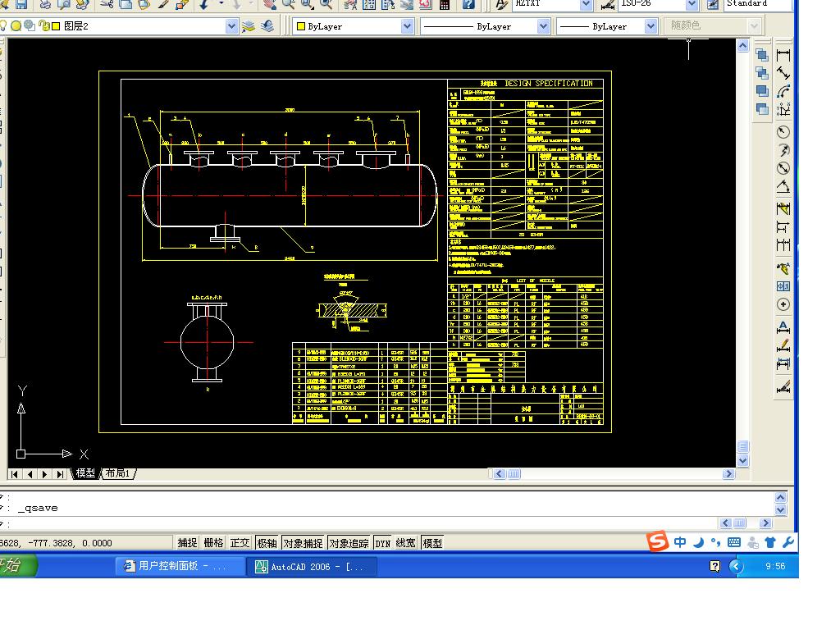Click the Center Mark tool icon
840x630 pixels.
[x=783, y=304]
